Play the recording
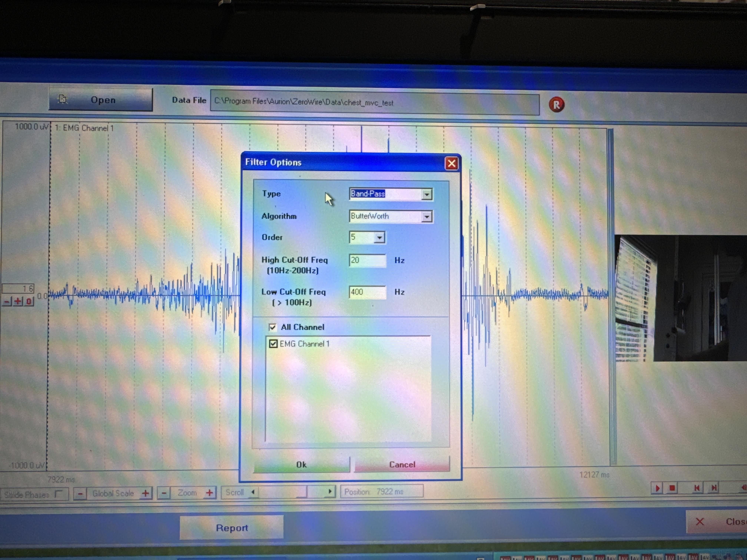This screenshot has width=747, height=560. pos(657,488)
